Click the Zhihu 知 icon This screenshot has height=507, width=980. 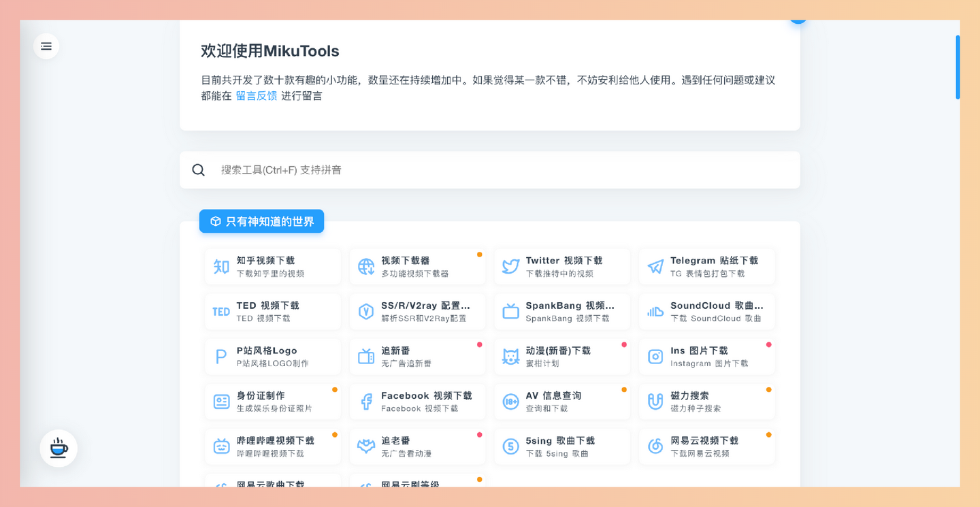221,266
